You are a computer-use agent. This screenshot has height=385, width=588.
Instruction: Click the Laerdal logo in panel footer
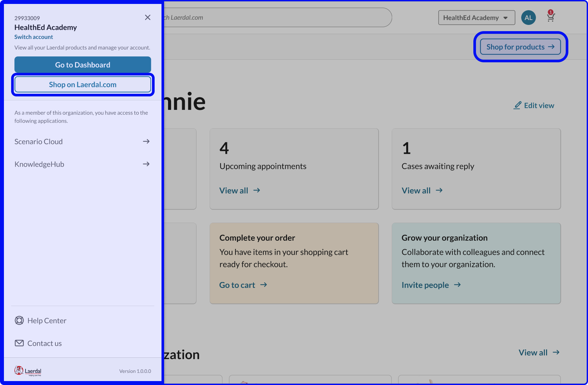[28, 371]
